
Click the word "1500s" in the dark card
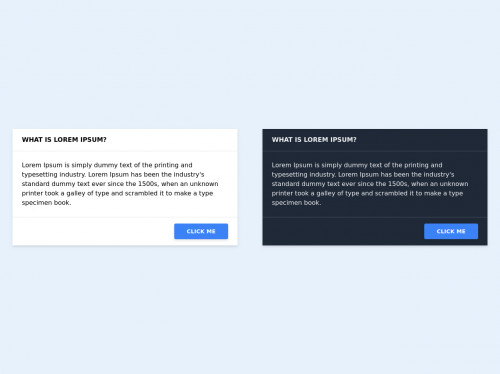point(398,184)
